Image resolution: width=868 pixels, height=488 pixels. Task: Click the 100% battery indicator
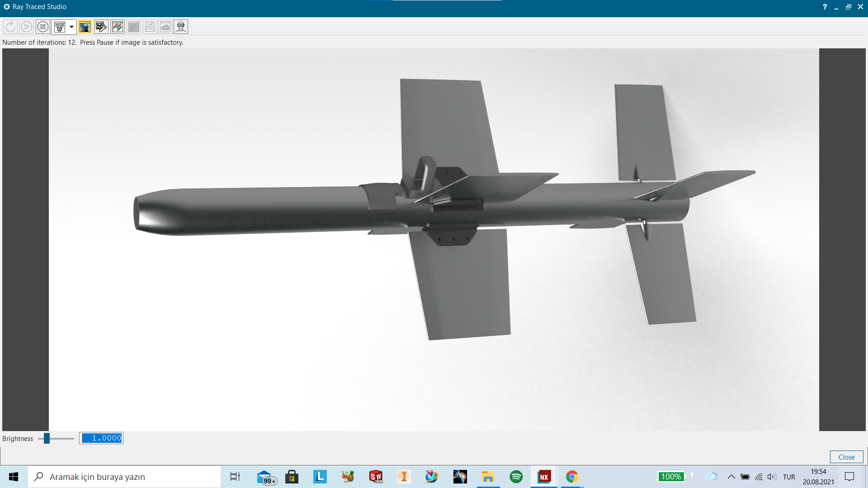pos(671,477)
